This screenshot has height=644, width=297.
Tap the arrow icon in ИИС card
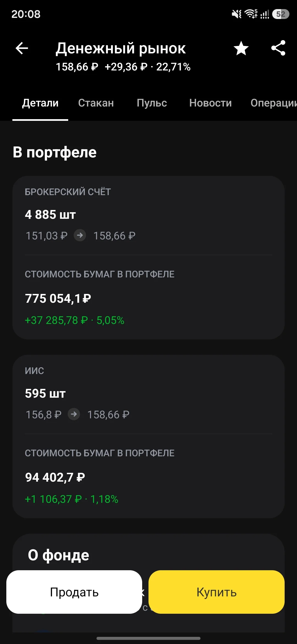pyautogui.click(x=74, y=414)
